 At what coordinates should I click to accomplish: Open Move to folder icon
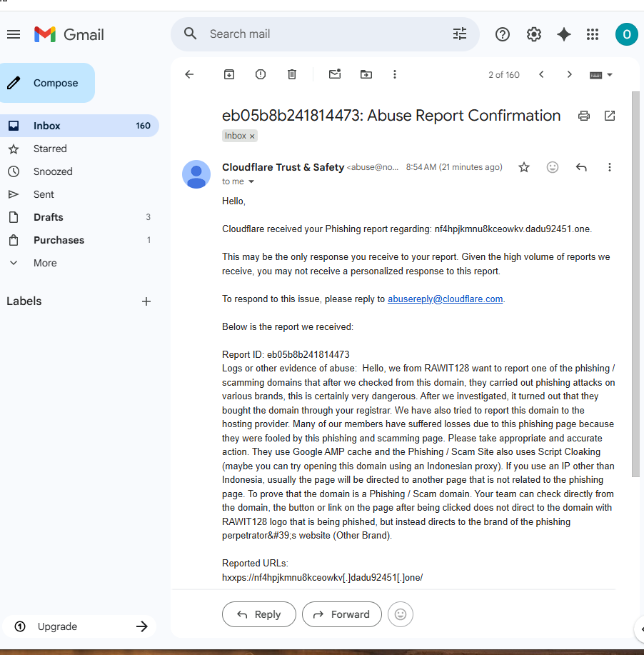[x=366, y=74]
